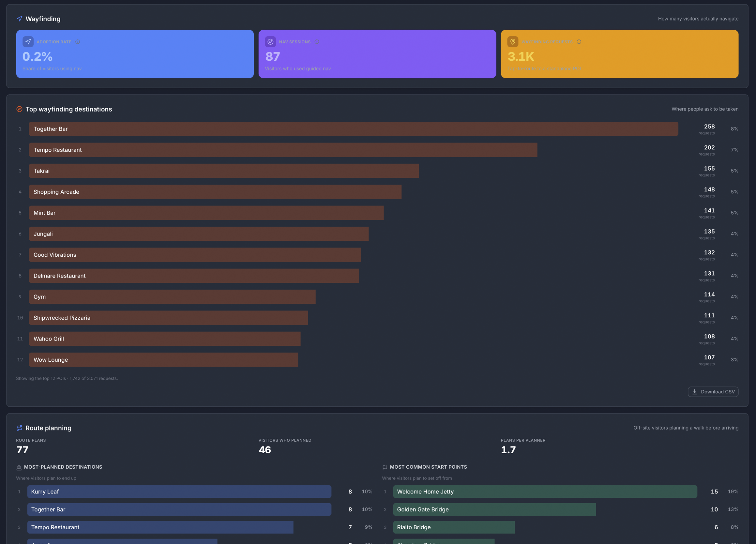Click the 1.7 plans per planner value
This screenshot has width=756, height=544.
(508, 450)
